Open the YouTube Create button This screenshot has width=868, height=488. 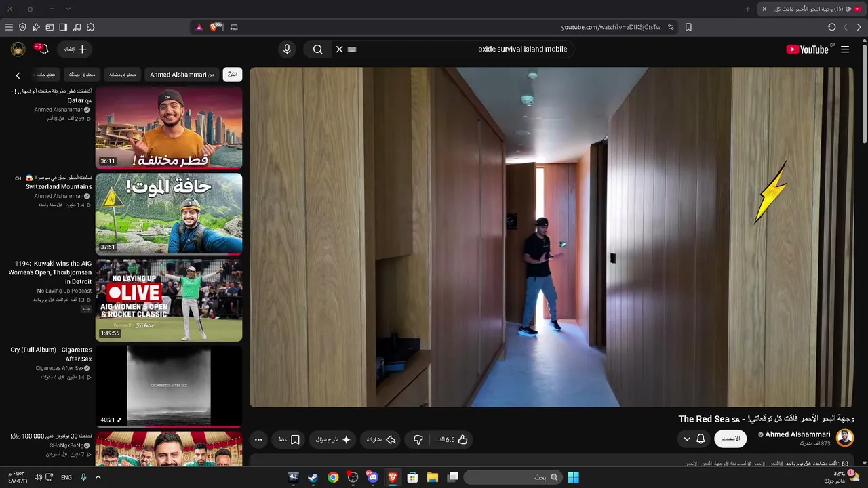(x=75, y=49)
